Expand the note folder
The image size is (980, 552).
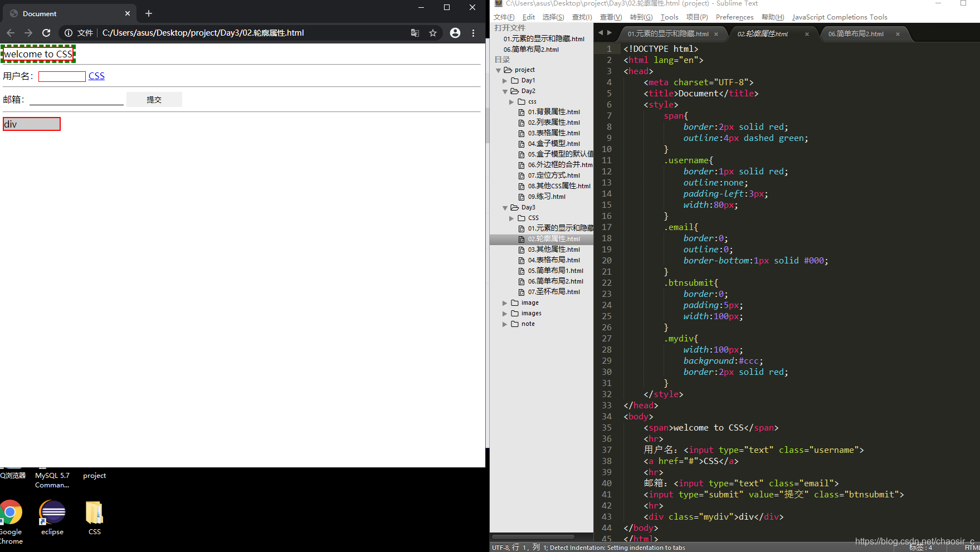(505, 324)
